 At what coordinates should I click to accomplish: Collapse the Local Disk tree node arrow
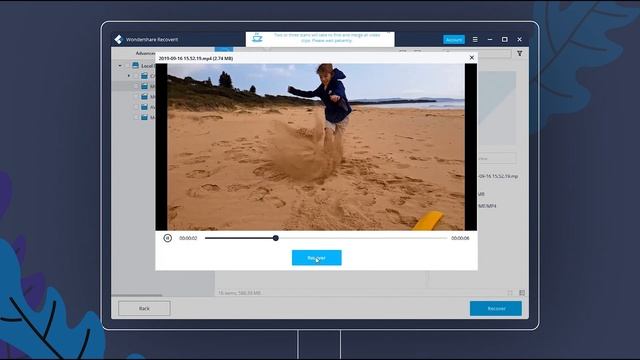tap(120, 66)
